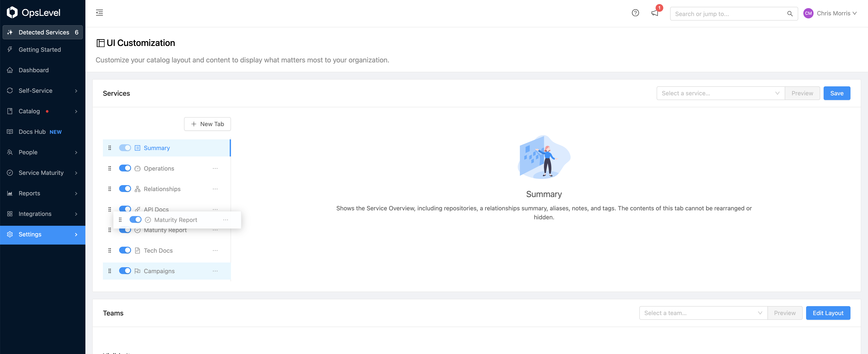Click Detected Services sparkle icon
Viewport: 868px width, 354px height.
[10, 32]
